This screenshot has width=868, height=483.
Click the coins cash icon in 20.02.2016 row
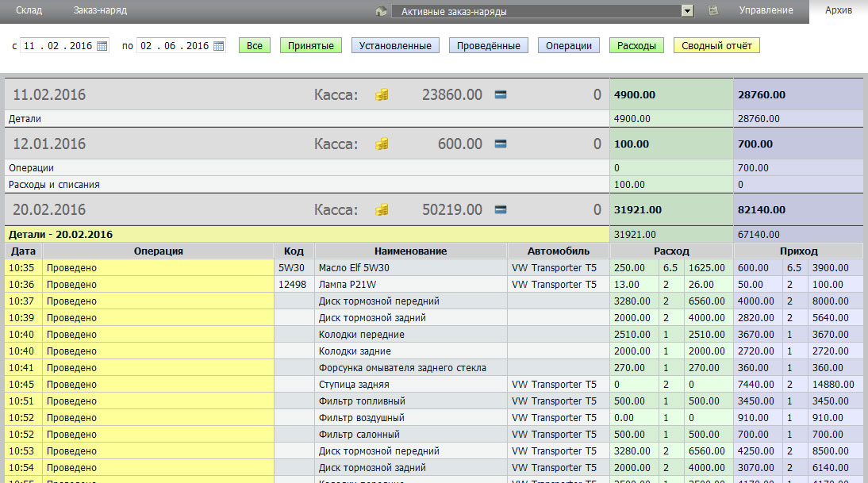[382, 209]
